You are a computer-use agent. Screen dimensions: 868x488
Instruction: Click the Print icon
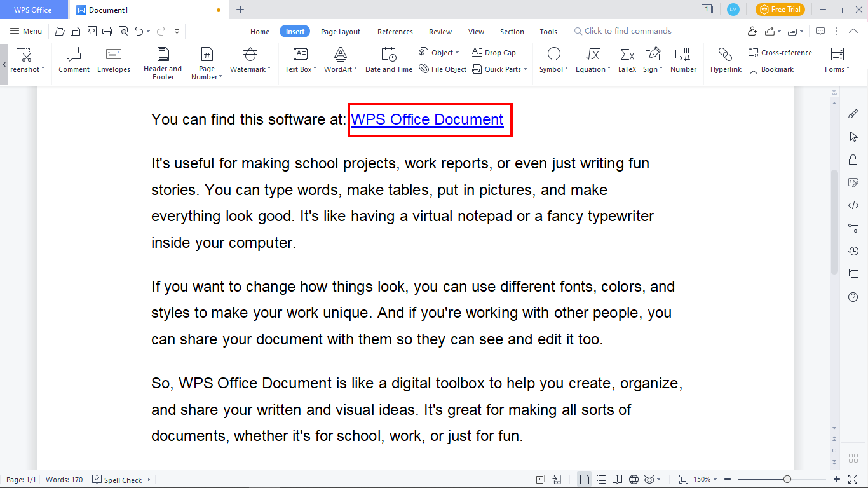(x=107, y=30)
